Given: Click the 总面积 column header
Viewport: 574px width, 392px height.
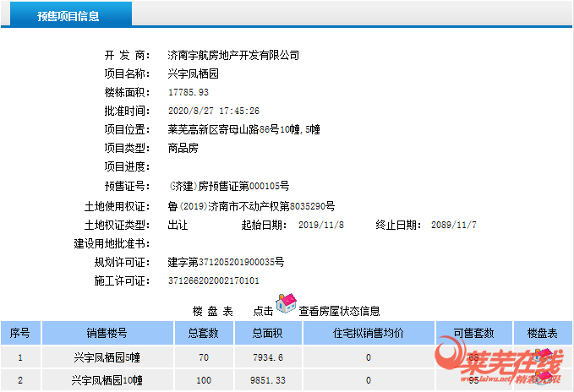Looking at the screenshot, I should tap(268, 333).
